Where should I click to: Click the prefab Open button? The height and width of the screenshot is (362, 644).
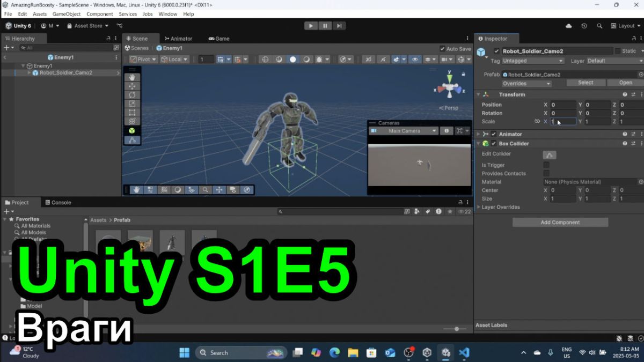(x=625, y=83)
